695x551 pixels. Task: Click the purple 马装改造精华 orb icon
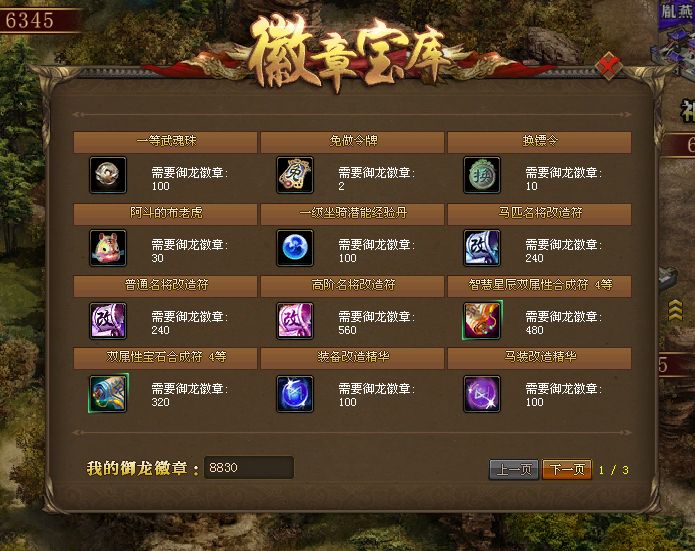[482, 394]
